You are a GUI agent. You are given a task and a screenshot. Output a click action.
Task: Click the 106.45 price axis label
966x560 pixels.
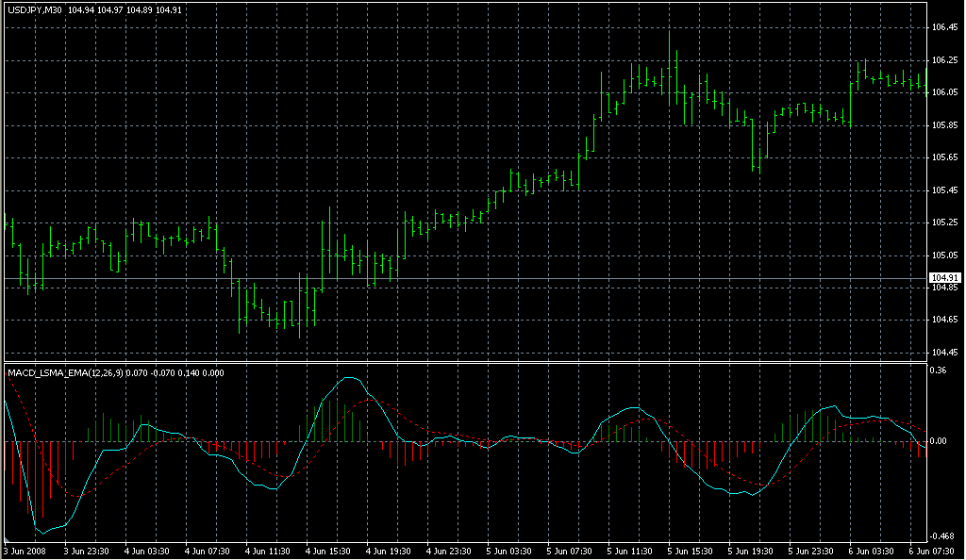(943, 27)
